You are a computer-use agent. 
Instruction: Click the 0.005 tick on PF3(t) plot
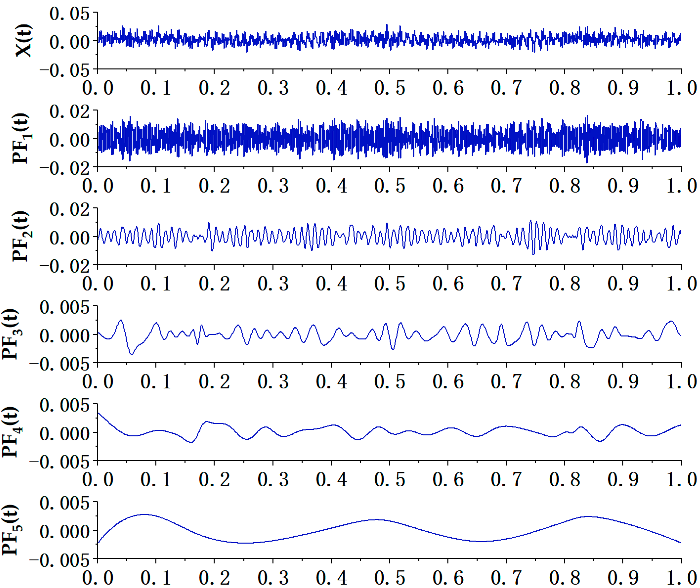click(65, 307)
